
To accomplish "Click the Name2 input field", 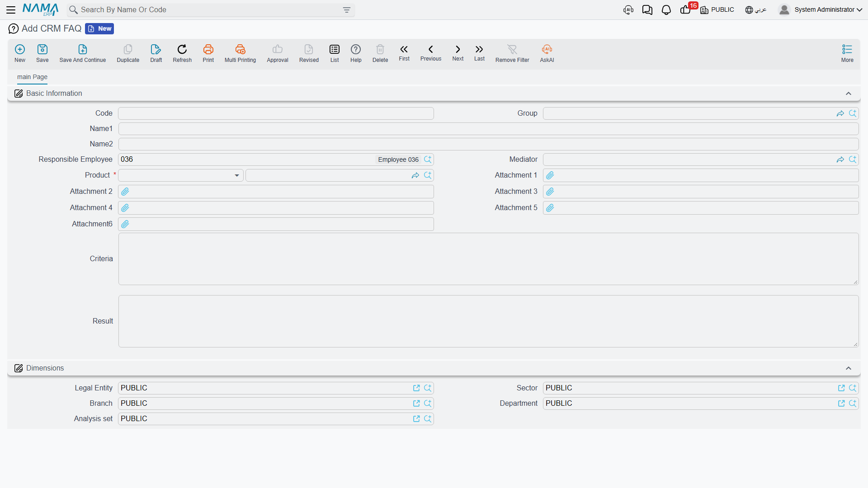I will [488, 144].
